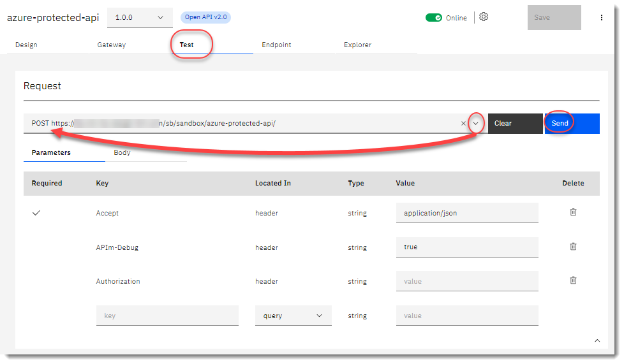Click the Accept key label
The height and width of the screenshot is (364, 624).
tap(107, 213)
